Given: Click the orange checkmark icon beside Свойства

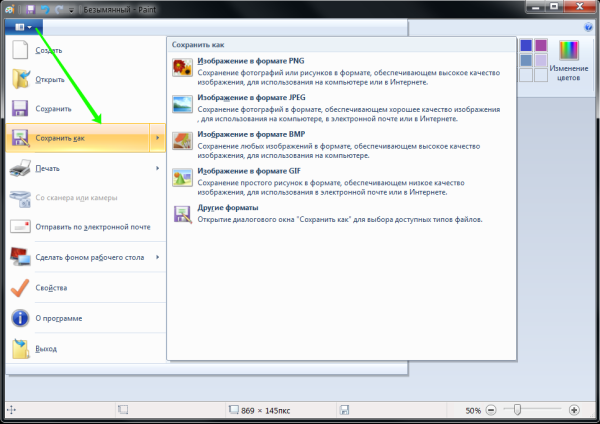Looking at the screenshot, I should coord(20,288).
